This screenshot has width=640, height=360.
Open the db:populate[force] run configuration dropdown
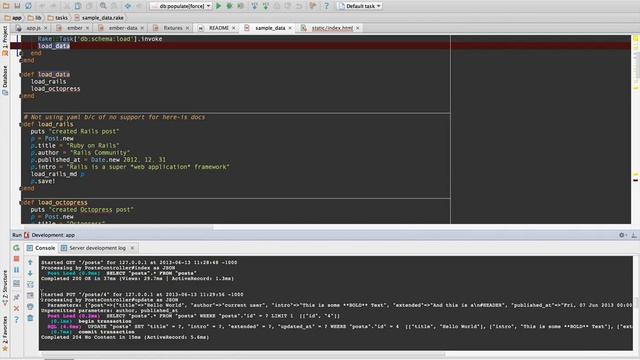pos(180,6)
